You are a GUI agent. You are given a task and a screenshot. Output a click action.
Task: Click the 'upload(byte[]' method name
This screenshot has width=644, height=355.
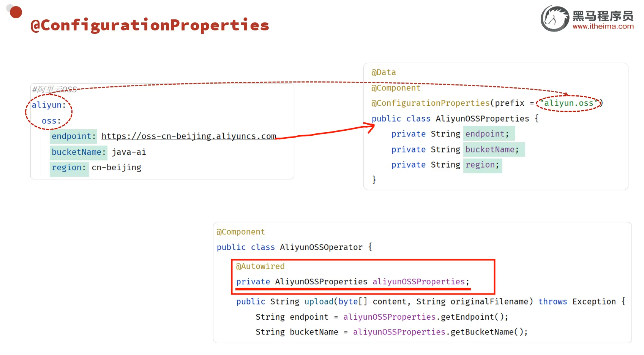336,301
